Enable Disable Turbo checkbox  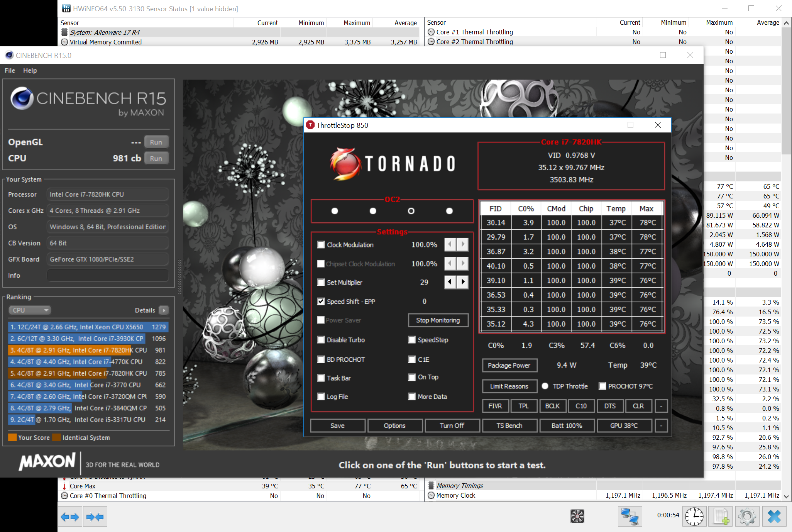321,340
